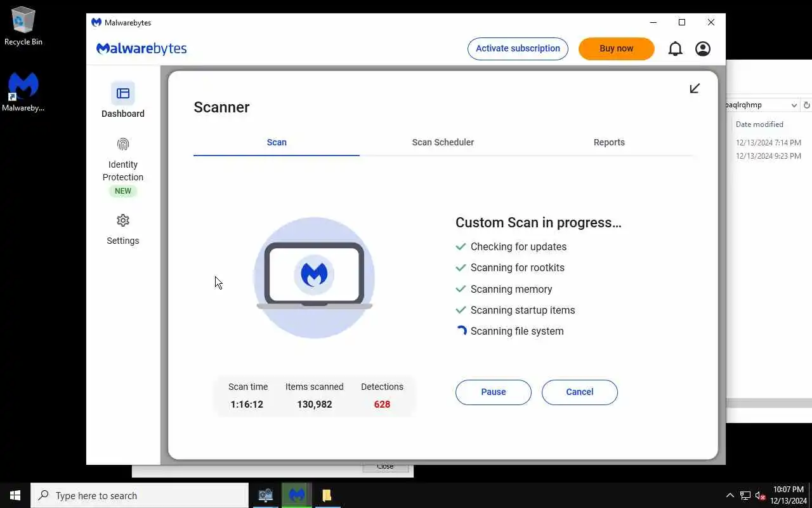Image resolution: width=812 pixels, height=508 pixels.
Task: Open the address dropdown in Explorer window
Action: coord(794,105)
